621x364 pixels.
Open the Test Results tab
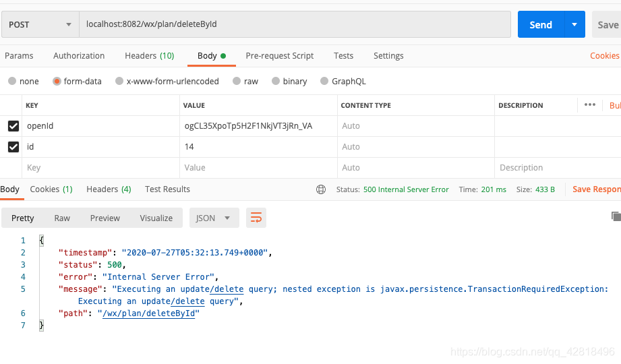[167, 189]
